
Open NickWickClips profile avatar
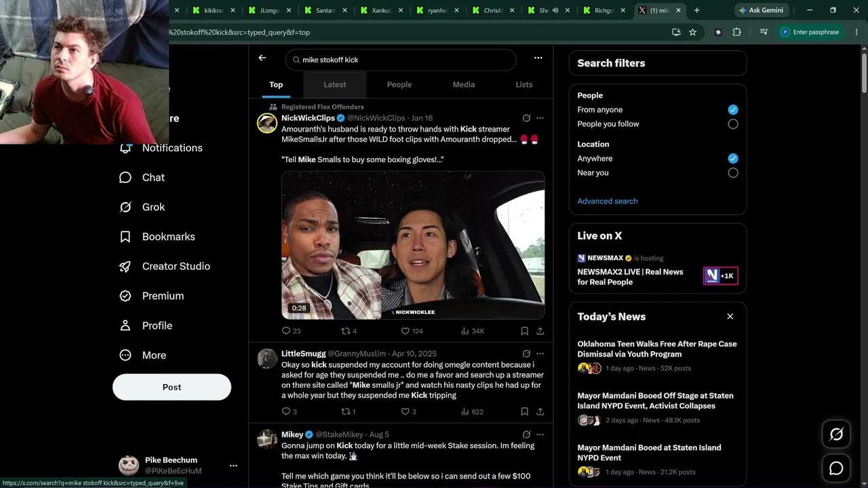pos(267,123)
